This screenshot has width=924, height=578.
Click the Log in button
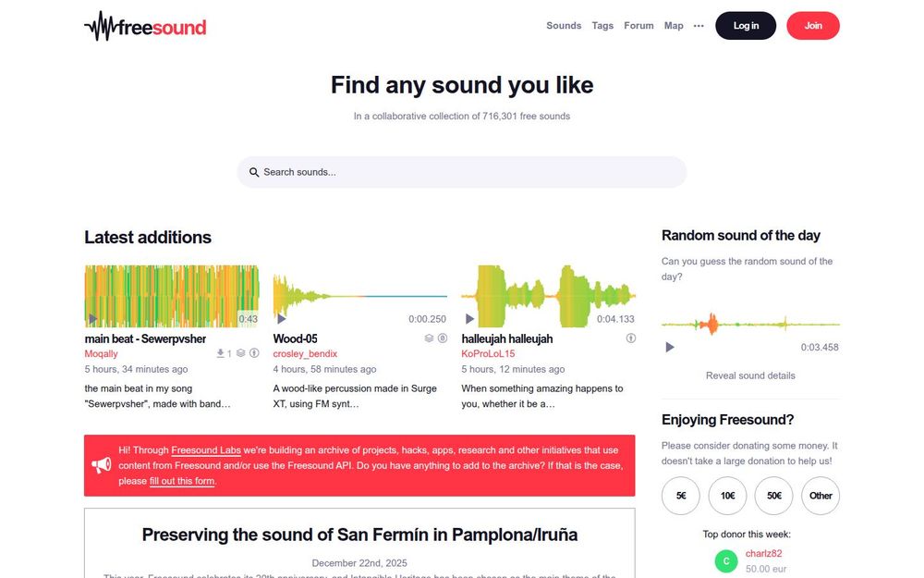746,25
